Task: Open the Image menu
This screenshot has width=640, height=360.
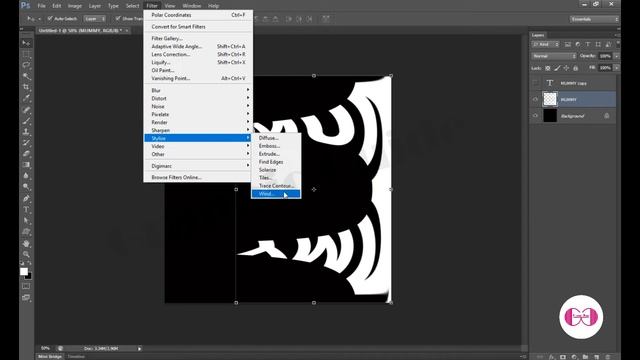Action: pos(75,6)
